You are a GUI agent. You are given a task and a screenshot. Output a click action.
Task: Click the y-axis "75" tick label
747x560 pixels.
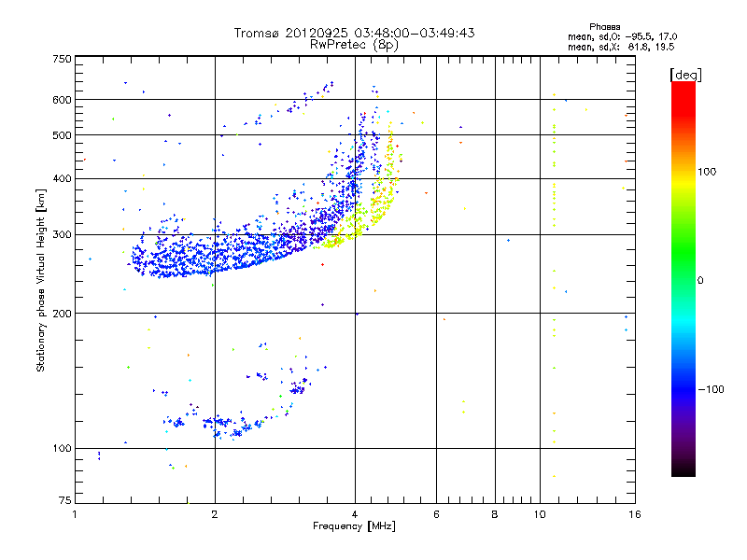tap(65, 500)
